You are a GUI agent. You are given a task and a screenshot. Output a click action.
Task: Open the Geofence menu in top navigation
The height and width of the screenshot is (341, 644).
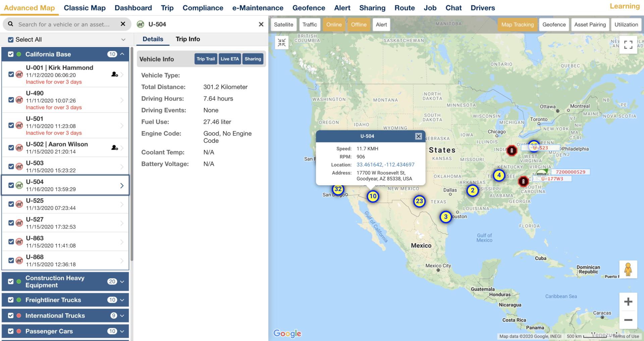coord(309,8)
